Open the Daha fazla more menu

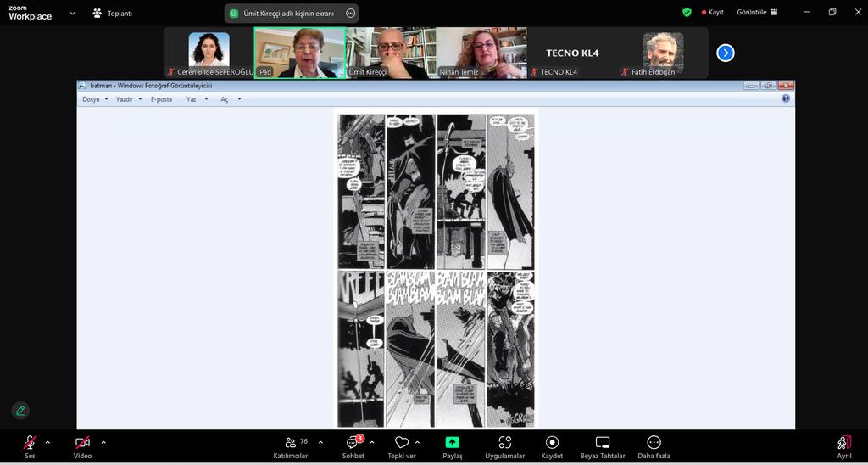(x=654, y=446)
